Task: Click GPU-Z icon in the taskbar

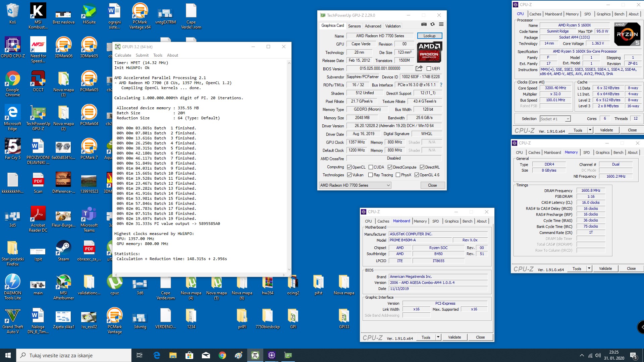Action: click(x=288, y=355)
